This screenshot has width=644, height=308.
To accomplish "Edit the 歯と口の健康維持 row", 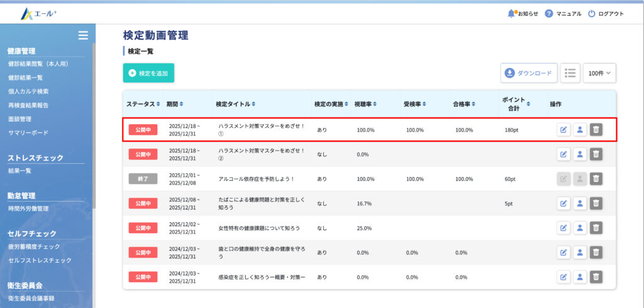I will [563, 252].
